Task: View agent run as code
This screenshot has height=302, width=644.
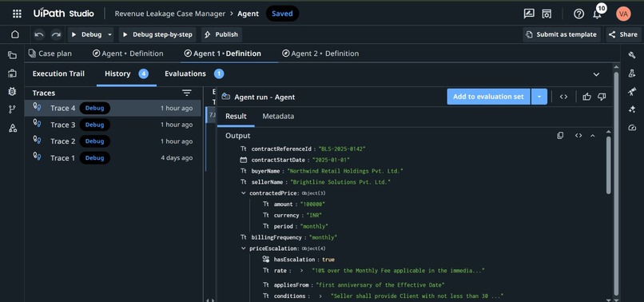Action: [563, 97]
